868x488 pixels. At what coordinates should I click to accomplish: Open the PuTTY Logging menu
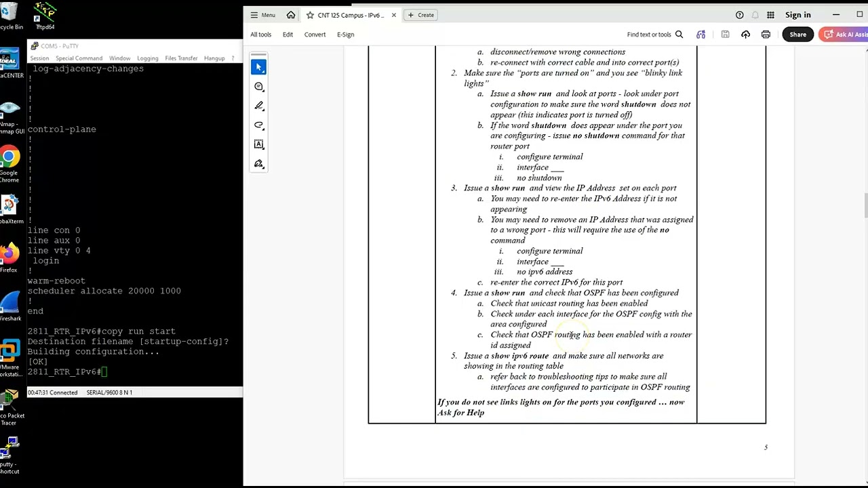point(147,58)
